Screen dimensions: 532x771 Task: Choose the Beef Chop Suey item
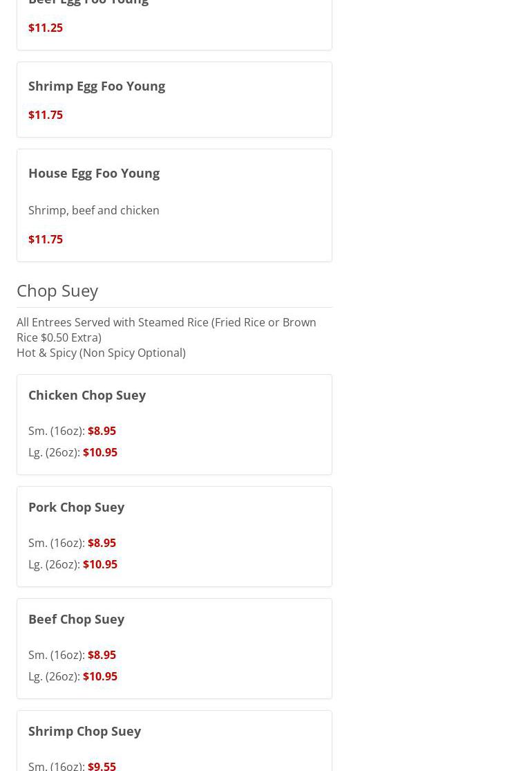tap(76, 619)
